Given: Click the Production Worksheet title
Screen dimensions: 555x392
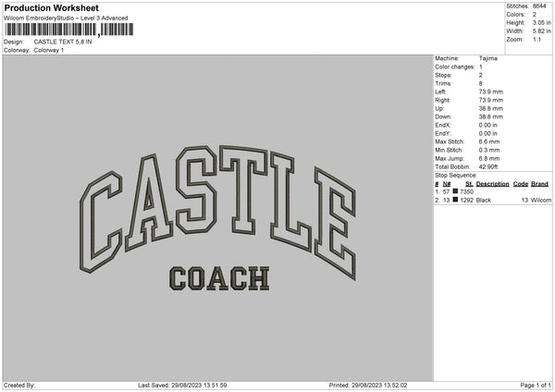Looking at the screenshot, I should coord(51,7).
